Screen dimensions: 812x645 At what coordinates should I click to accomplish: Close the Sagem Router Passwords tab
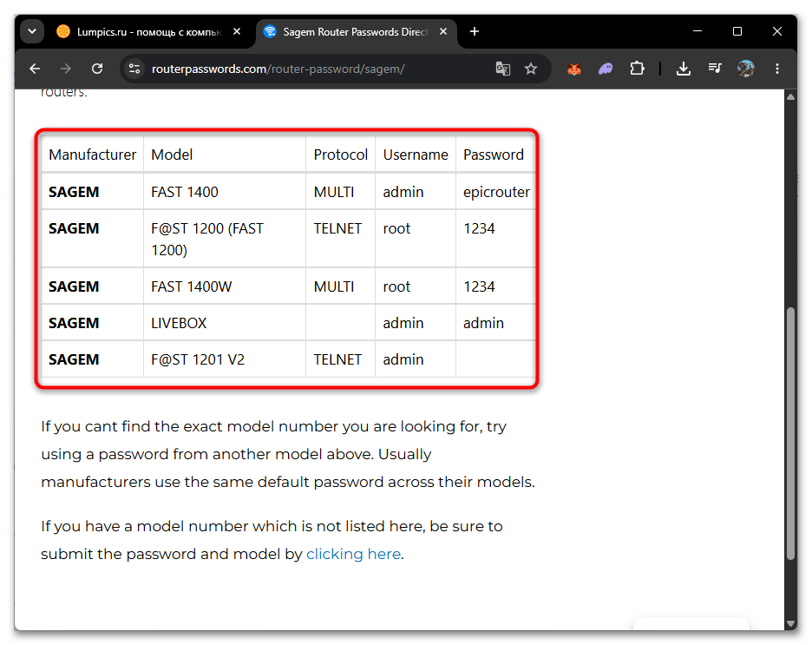443,31
